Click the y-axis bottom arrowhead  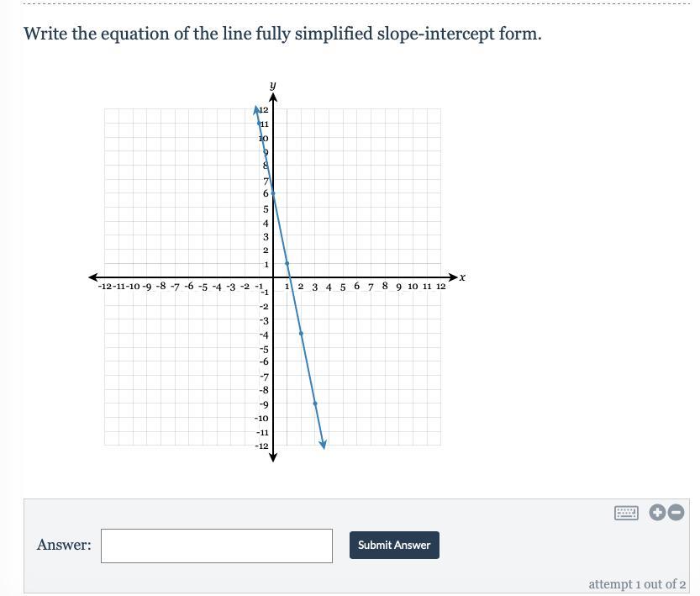click(x=273, y=456)
